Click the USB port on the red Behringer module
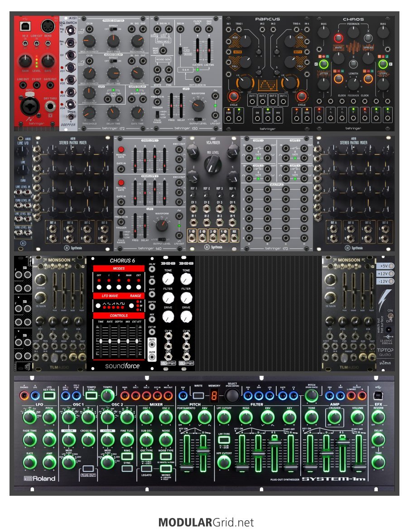This screenshot has height=532, width=413. [25, 26]
